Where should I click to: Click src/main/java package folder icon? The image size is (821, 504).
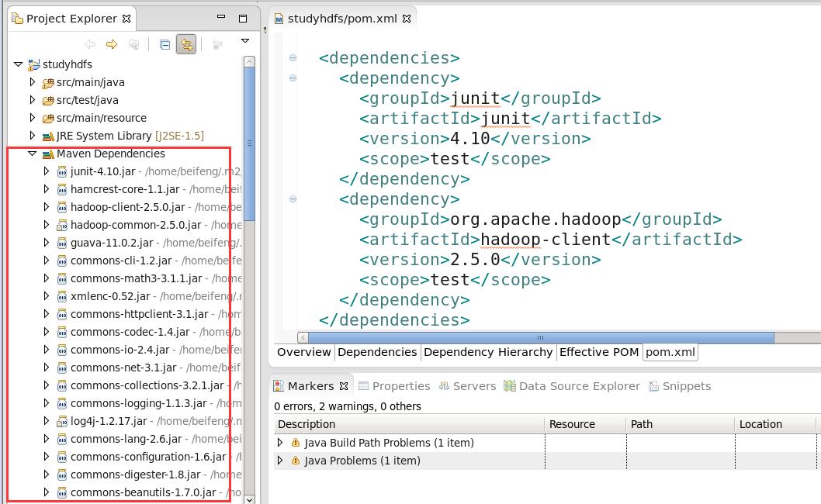[x=48, y=83]
